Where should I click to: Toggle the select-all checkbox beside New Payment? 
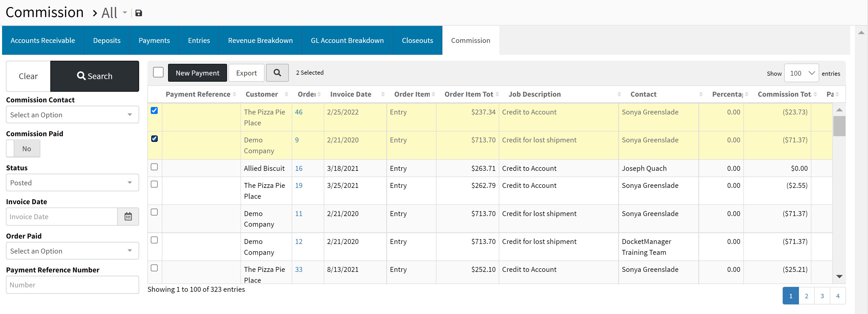(x=158, y=72)
